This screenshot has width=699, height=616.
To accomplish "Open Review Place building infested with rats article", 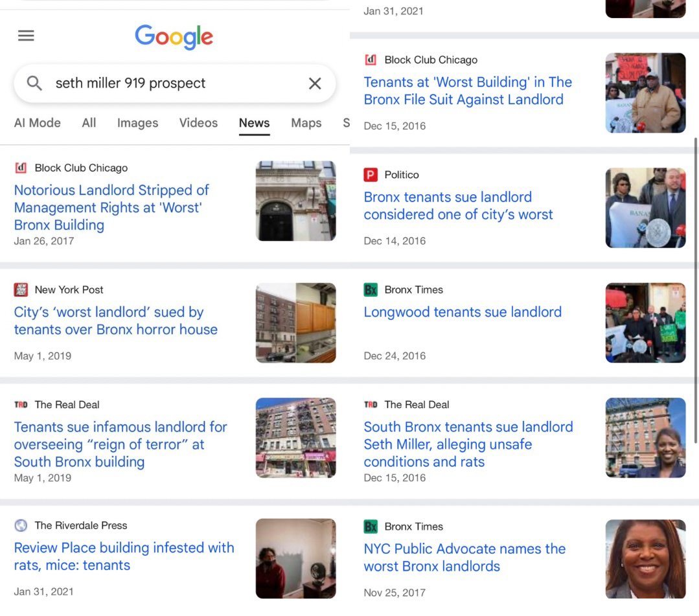I will [124, 556].
